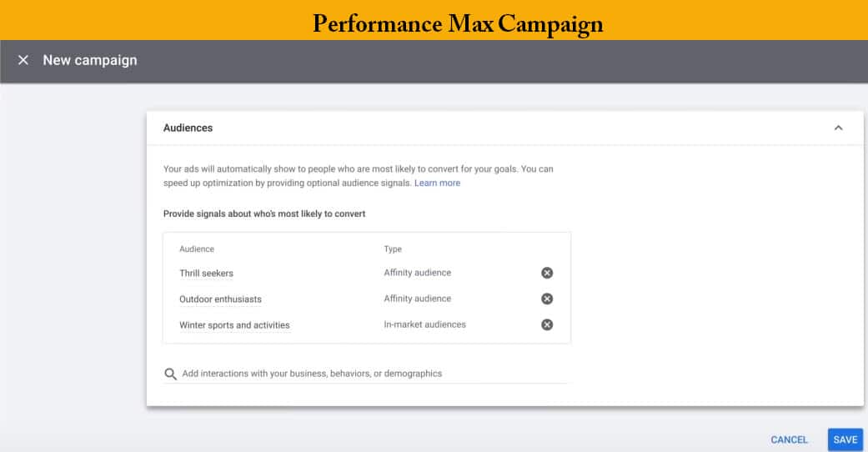Image resolution: width=868 pixels, height=452 pixels.
Task: Click the New campaign title text
Action: click(90, 60)
